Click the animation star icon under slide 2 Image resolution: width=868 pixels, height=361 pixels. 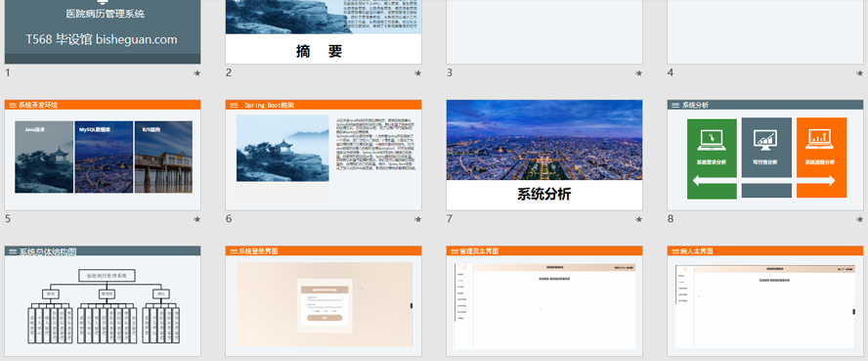(417, 73)
